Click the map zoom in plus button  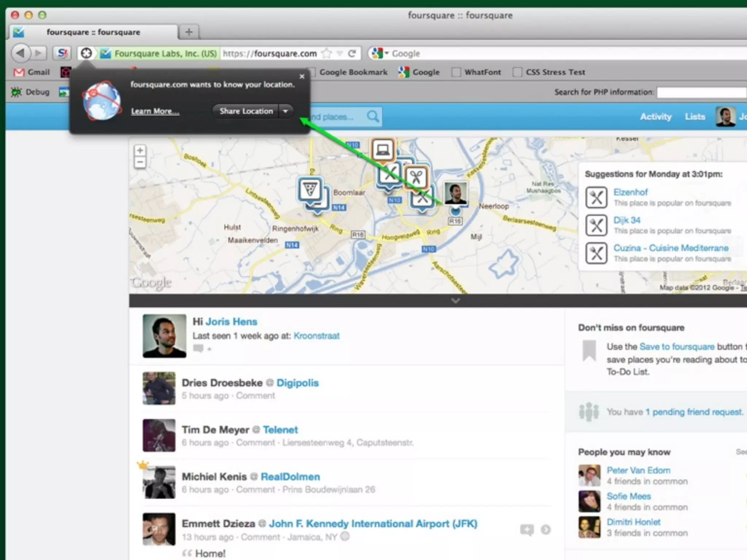[x=140, y=150]
